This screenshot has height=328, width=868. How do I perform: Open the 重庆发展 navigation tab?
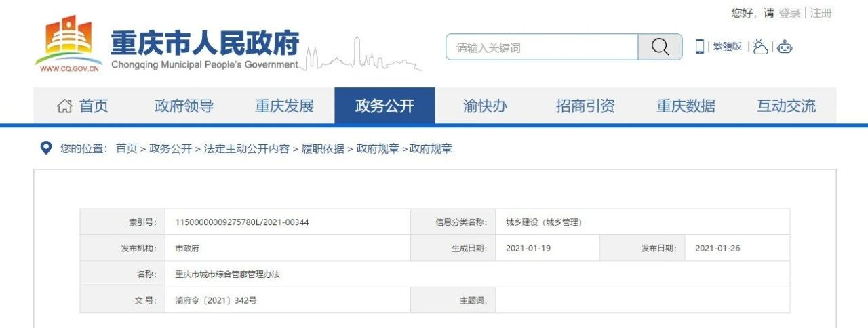[284, 106]
